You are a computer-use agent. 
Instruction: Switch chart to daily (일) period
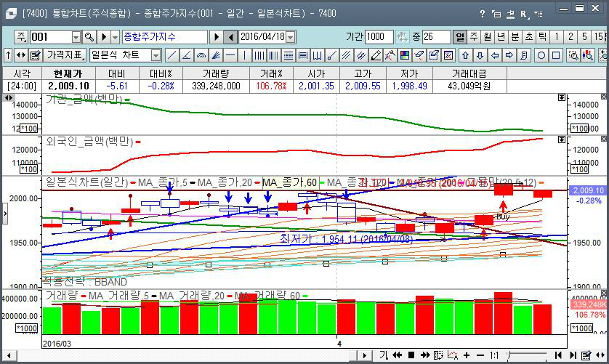point(460,37)
